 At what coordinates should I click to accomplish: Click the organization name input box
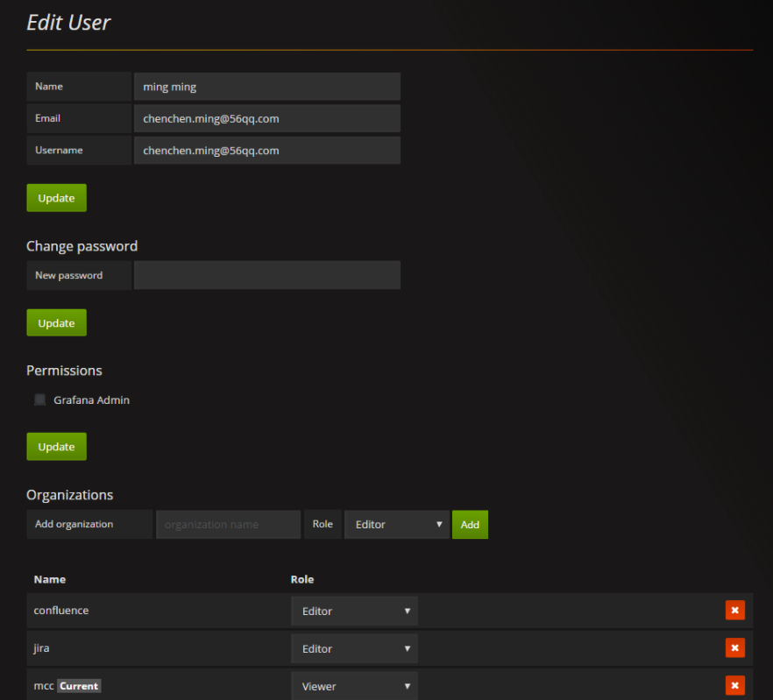228,525
